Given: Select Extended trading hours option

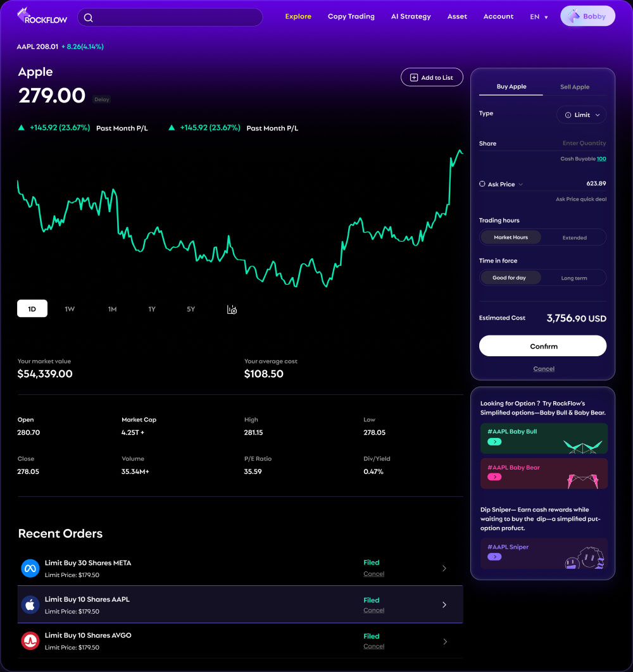Looking at the screenshot, I should [x=574, y=237].
